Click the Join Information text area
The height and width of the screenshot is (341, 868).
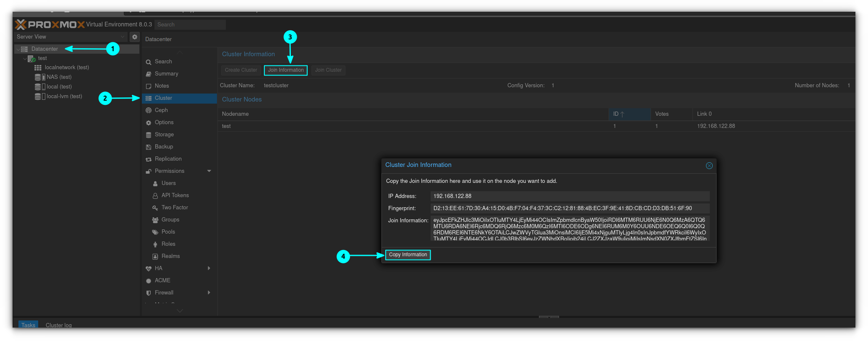click(x=570, y=228)
